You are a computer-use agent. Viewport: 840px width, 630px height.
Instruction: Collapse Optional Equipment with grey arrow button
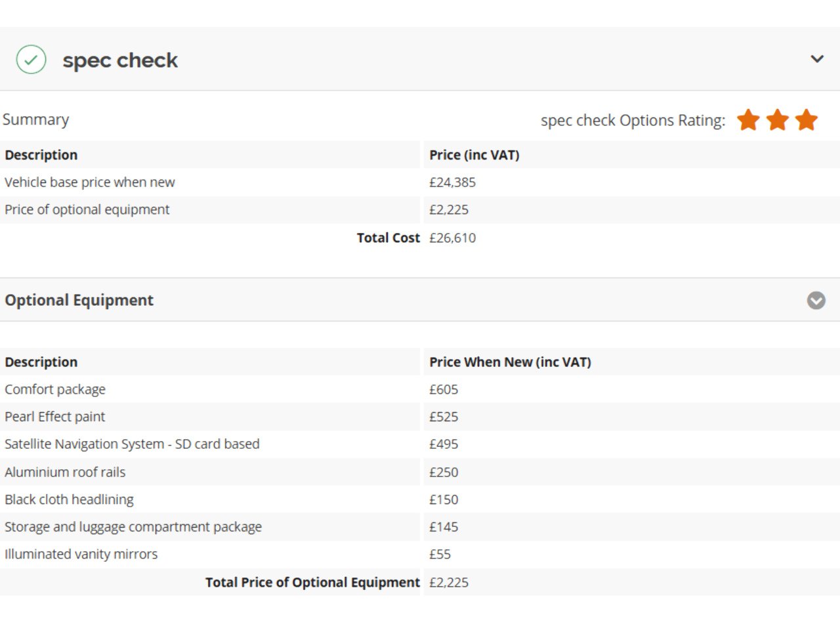816,301
